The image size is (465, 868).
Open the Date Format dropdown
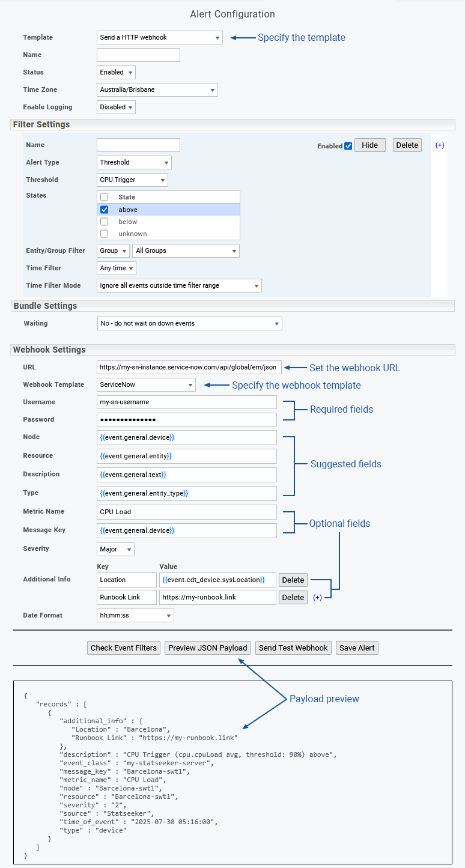pos(135,615)
